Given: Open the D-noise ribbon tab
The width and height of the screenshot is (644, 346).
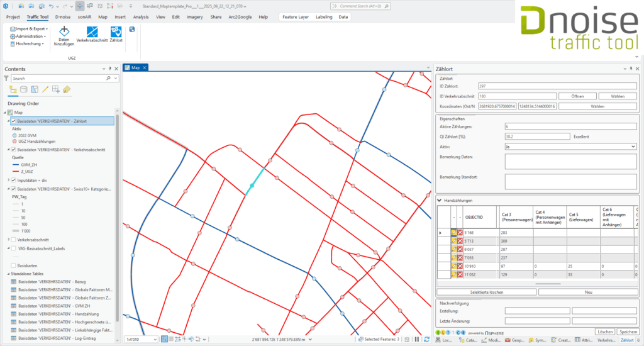Looking at the screenshot, I should (x=62, y=17).
